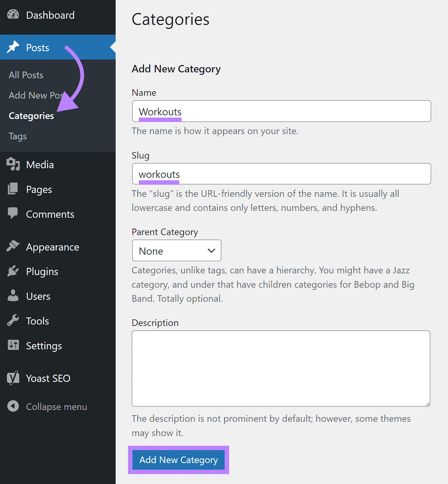
Task: Click into the Name field containing Workouts
Action: pyautogui.click(x=281, y=111)
